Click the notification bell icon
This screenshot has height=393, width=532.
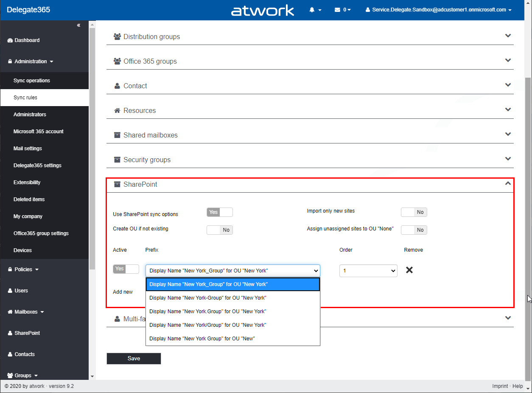(312, 10)
